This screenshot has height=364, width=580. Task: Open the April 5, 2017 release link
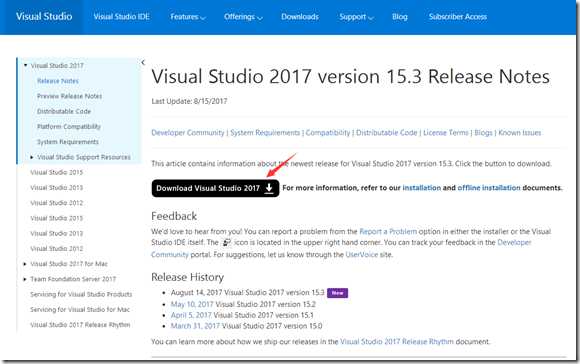coord(191,315)
